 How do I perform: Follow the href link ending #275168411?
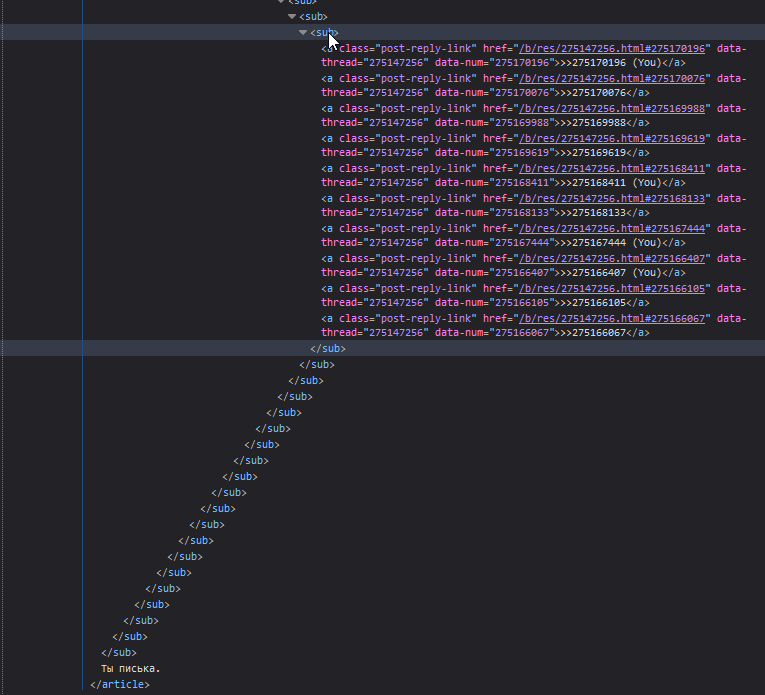point(612,169)
